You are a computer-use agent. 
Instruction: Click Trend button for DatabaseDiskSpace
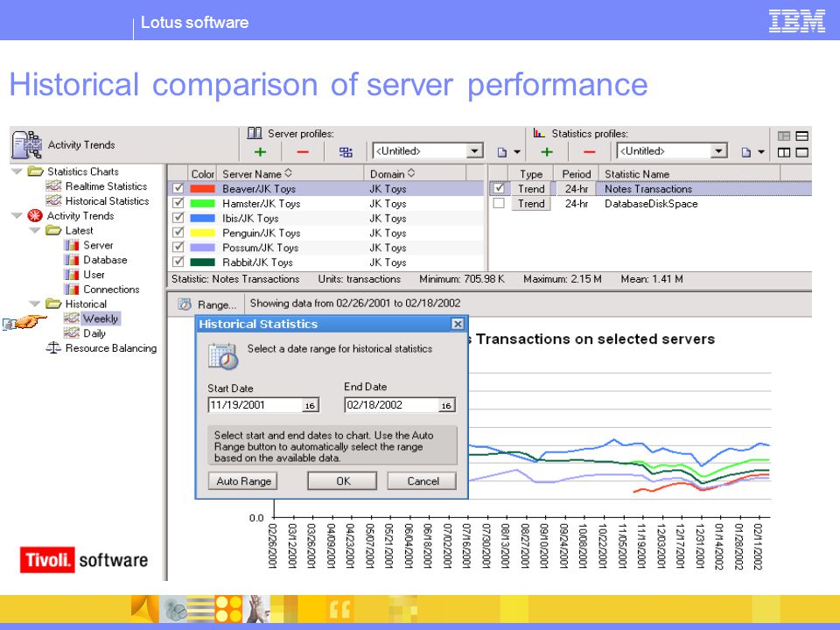(531, 204)
